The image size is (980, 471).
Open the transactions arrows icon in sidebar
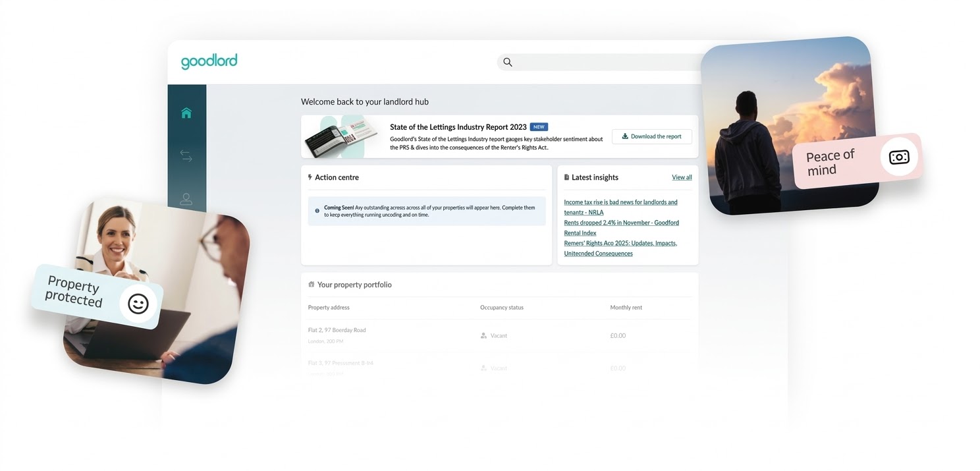pos(186,155)
